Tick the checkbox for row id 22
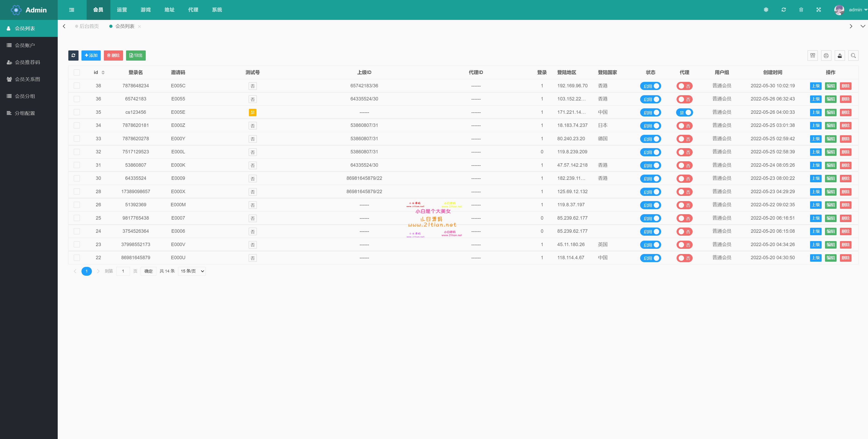The image size is (868, 439). pos(77,258)
